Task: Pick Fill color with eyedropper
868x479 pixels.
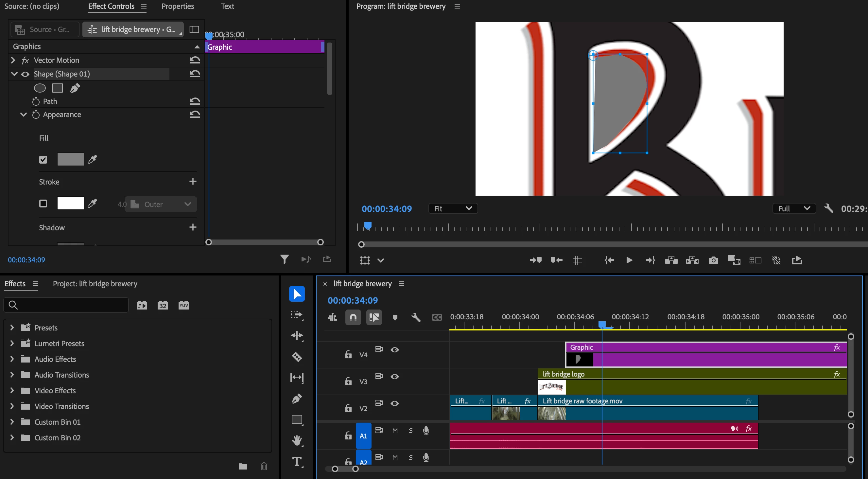Action: (92, 159)
